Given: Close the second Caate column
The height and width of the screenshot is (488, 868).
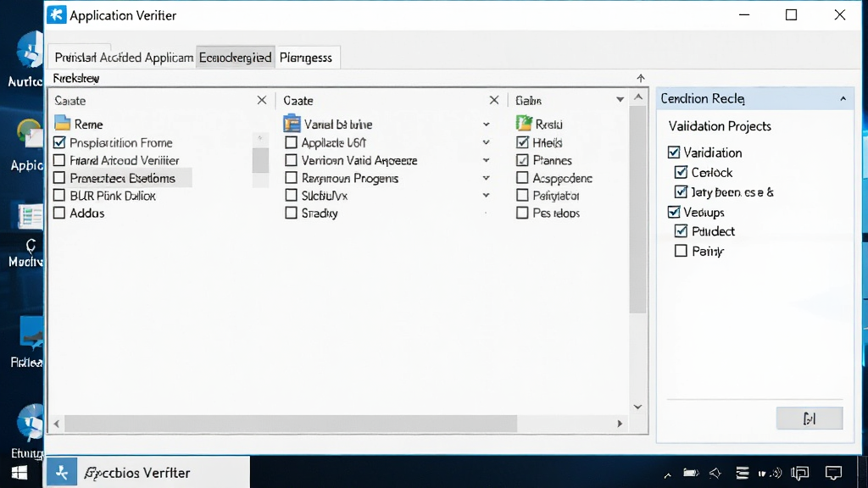Looking at the screenshot, I should [x=494, y=100].
